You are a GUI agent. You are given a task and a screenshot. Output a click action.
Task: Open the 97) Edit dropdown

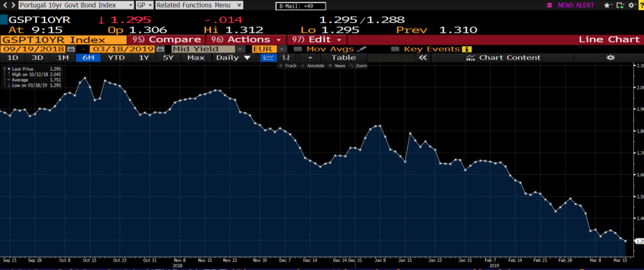coord(317,40)
